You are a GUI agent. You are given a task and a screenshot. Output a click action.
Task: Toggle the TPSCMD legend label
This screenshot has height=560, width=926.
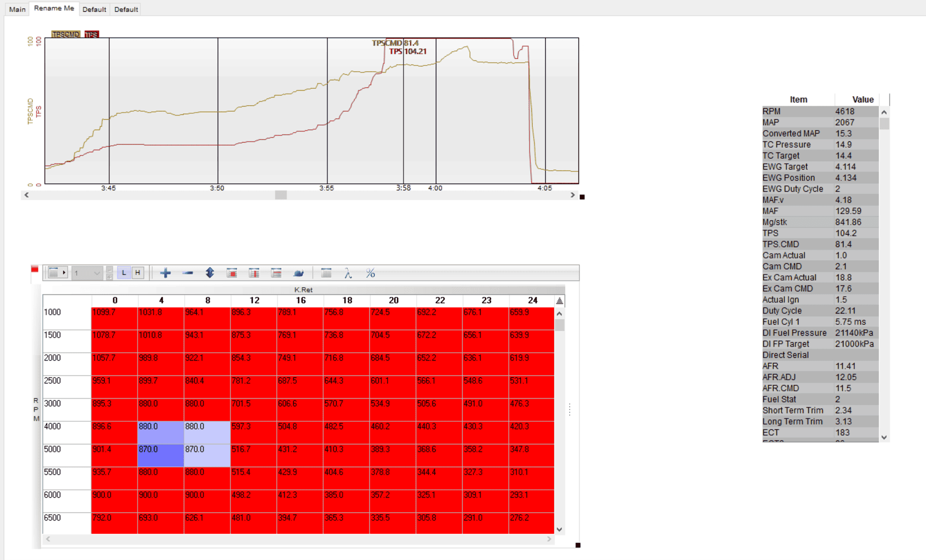click(x=65, y=34)
